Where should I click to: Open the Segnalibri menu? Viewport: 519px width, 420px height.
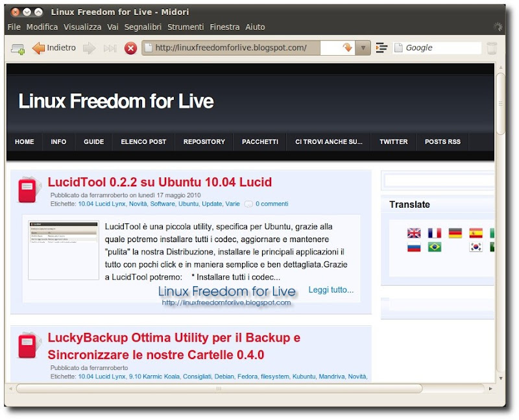(x=143, y=27)
